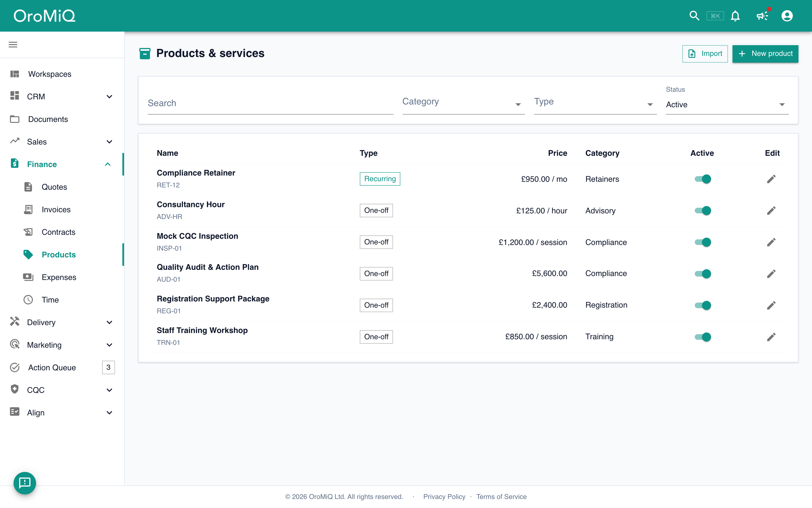Open Documents in sidebar
The height and width of the screenshot is (508, 812).
[x=62, y=119]
